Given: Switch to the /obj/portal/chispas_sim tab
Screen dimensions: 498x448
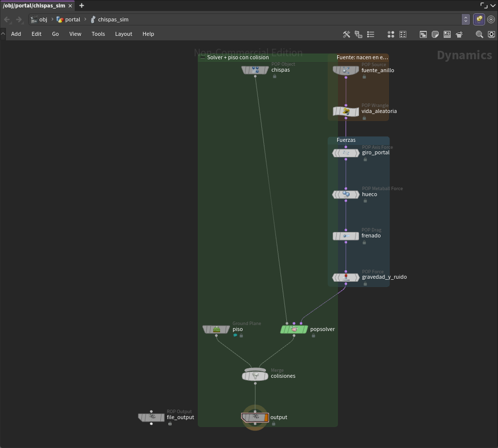Looking at the screenshot, I should pyautogui.click(x=34, y=5).
